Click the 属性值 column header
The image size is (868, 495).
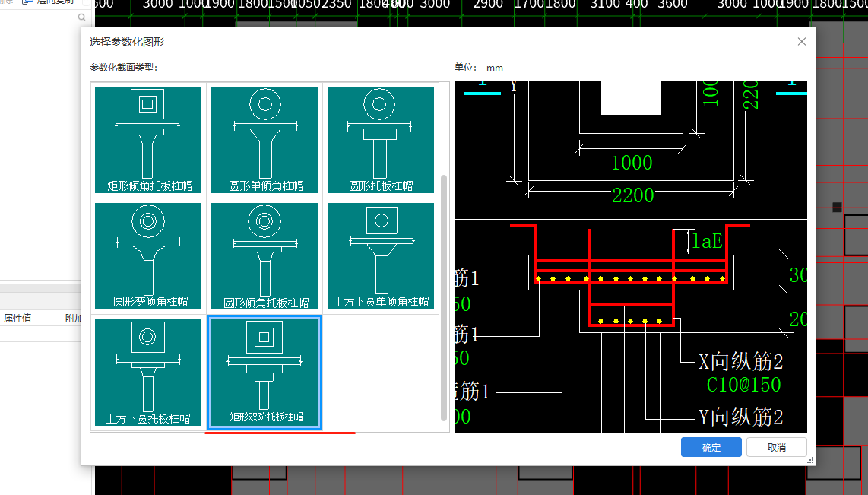pos(17,319)
